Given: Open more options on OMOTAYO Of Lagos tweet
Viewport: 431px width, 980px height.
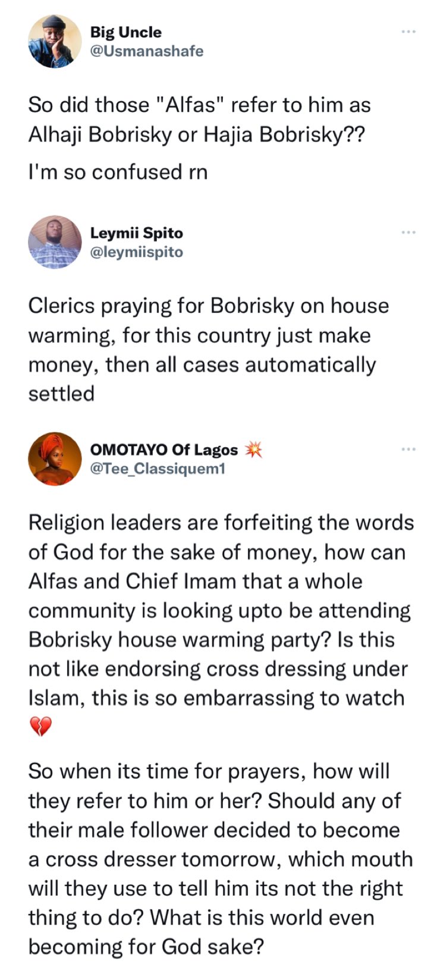Looking at the screenshot, I should pos(408,449).
